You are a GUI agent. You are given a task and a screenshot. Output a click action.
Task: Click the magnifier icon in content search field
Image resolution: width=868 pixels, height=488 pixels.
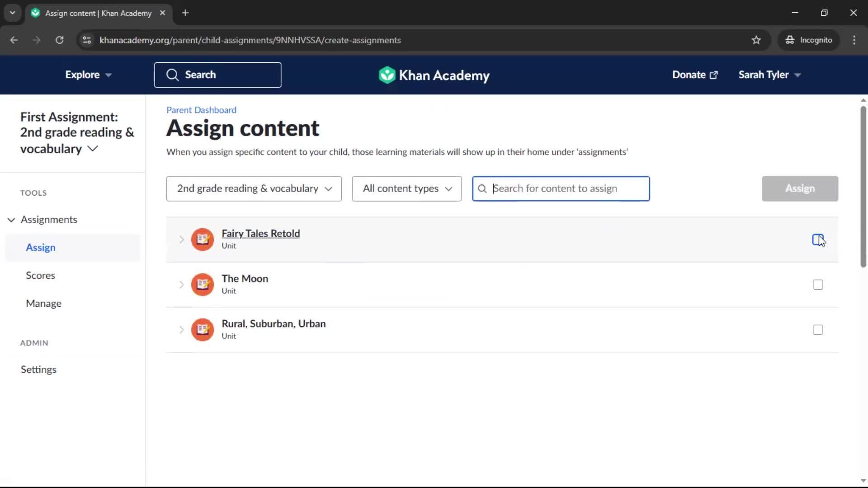pyautogui.click(x=482, y=189)
